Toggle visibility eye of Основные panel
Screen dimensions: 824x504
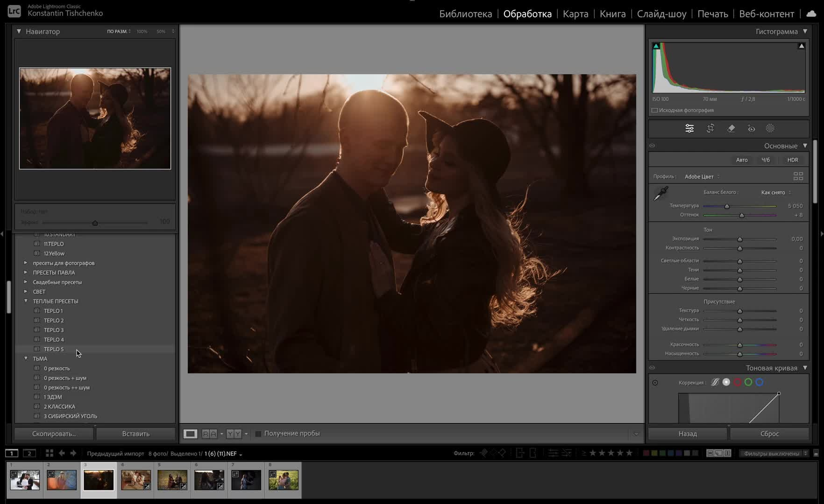pos(652,146)
